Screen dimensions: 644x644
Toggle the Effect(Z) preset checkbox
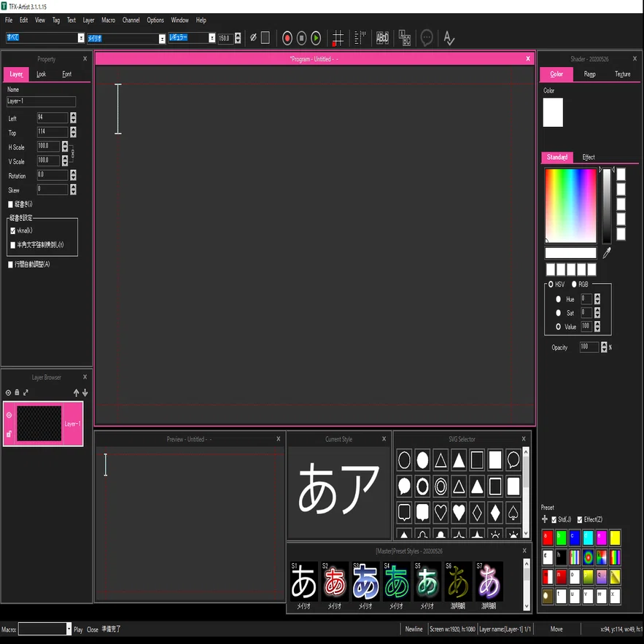pos(580,520)
